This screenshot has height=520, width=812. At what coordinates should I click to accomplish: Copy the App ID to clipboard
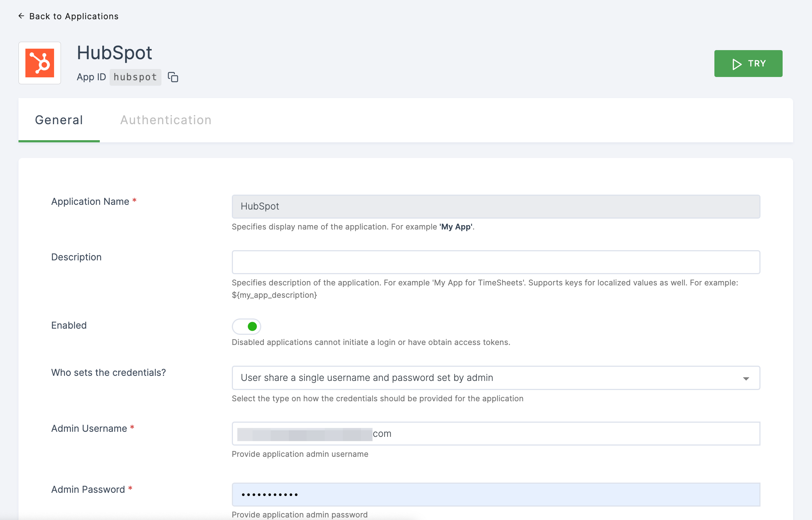(x=173, y=77)
